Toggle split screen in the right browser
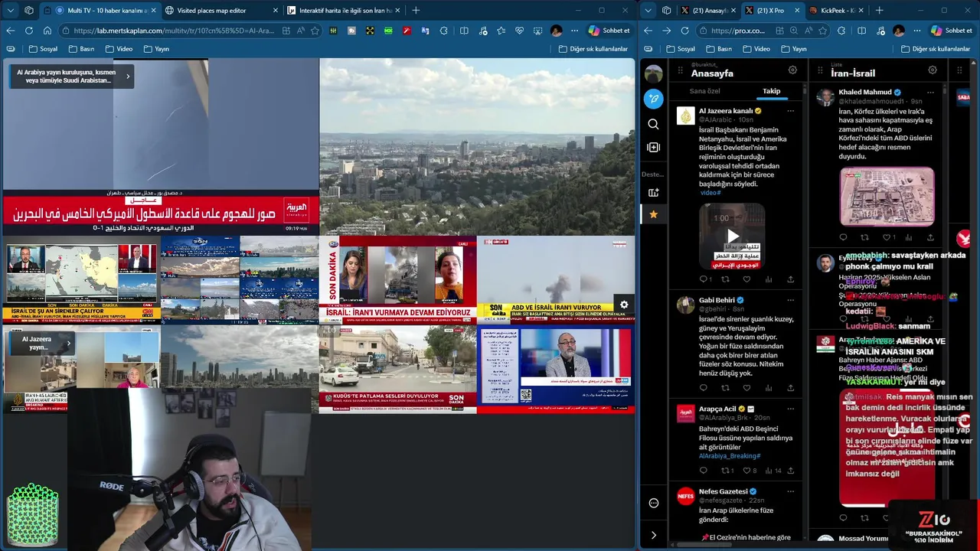 (861, 31)
